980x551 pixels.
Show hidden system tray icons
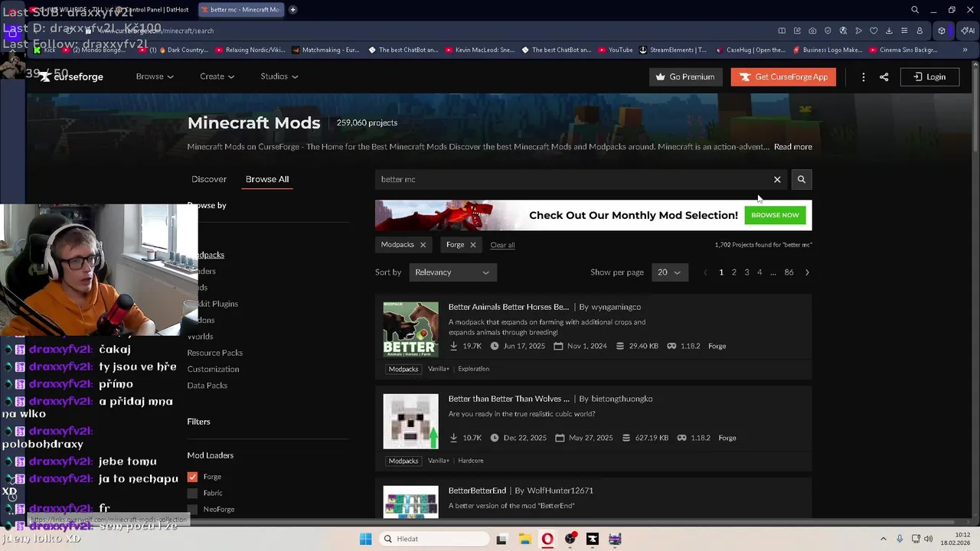883,539
